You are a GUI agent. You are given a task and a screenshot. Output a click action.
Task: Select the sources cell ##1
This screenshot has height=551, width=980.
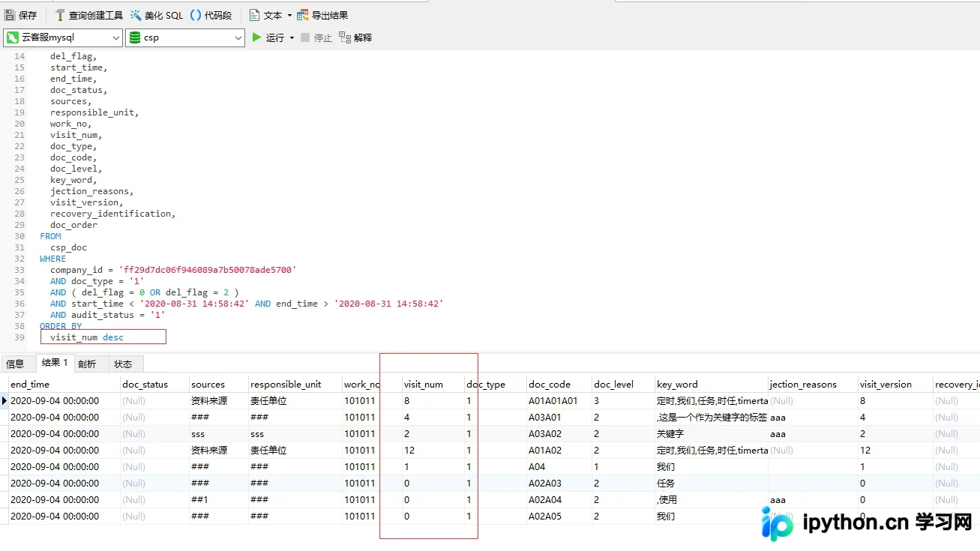(x=218, y=500)
